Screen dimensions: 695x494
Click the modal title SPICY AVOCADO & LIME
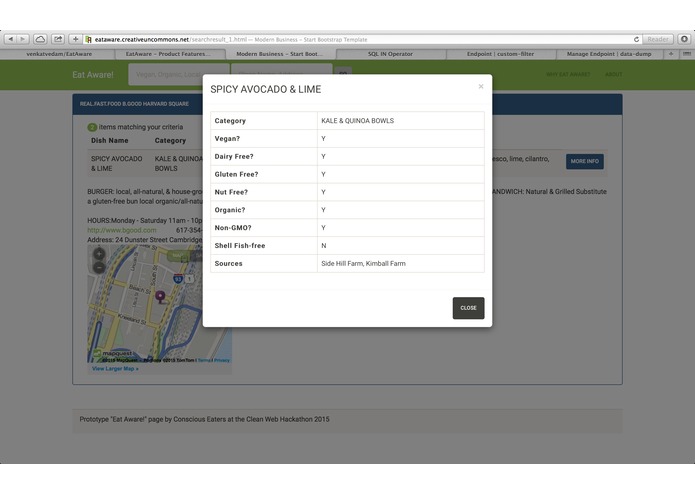[266, 89]
